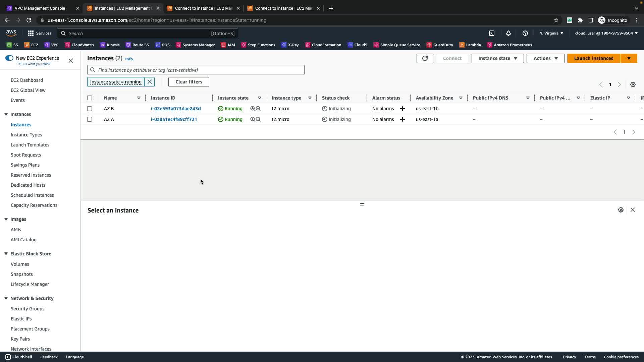644x362 pixels.
Task: Add alarm plus icon for AZ B
Action: point(402,109)
